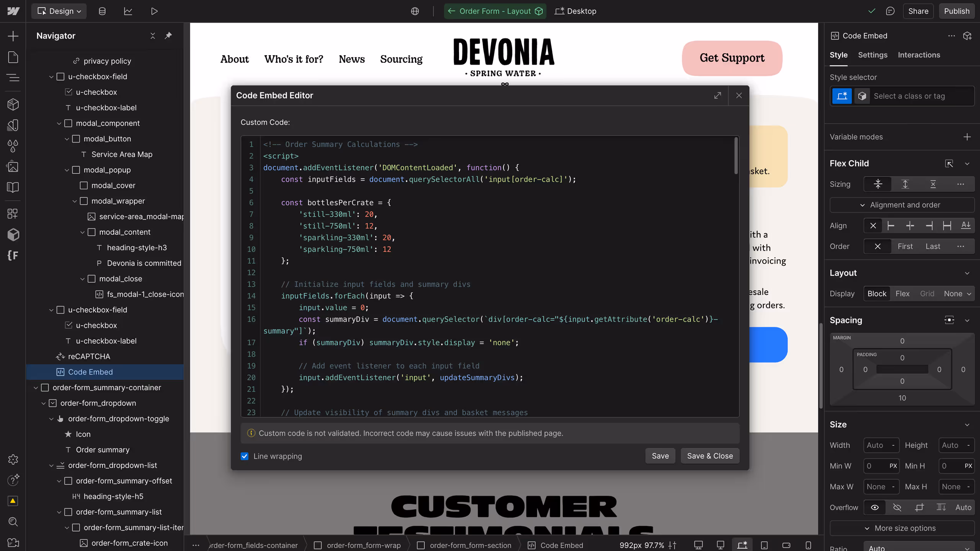Collapse the modal_component tree item
This screenshot has width=980, height=551.
[59, 123]
